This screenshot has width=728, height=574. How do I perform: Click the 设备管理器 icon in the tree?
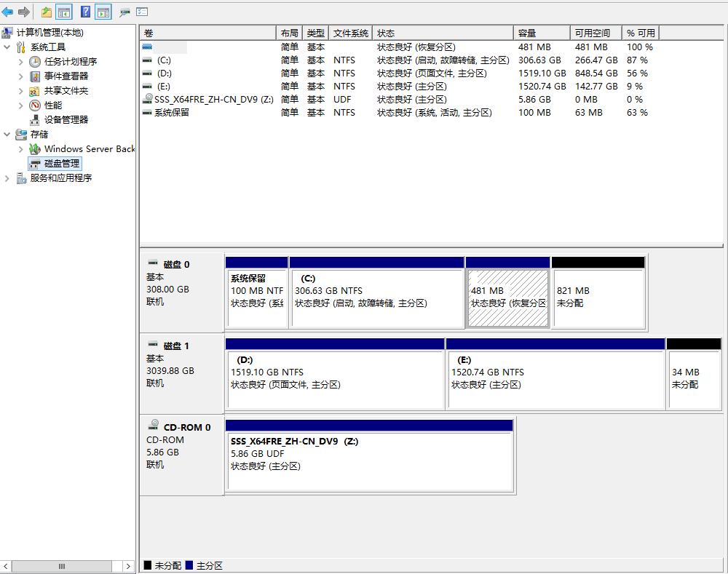[35, 120]
